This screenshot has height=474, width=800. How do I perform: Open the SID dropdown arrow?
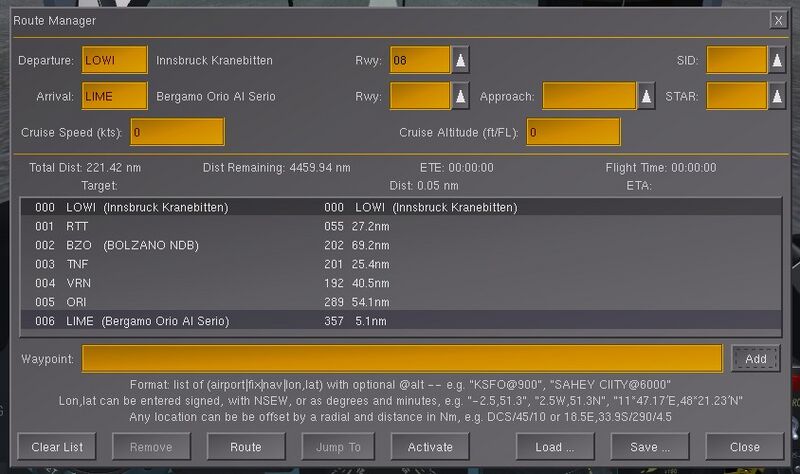[777, 60]
